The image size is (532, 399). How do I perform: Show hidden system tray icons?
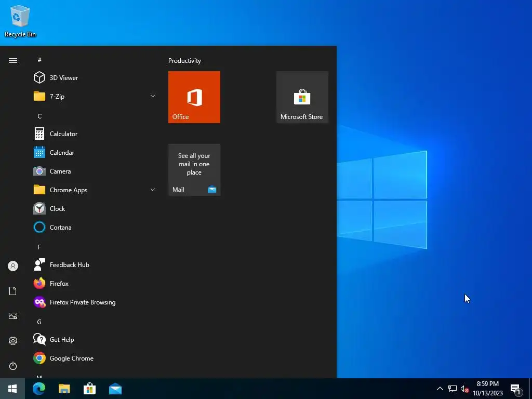click(440, 389)
